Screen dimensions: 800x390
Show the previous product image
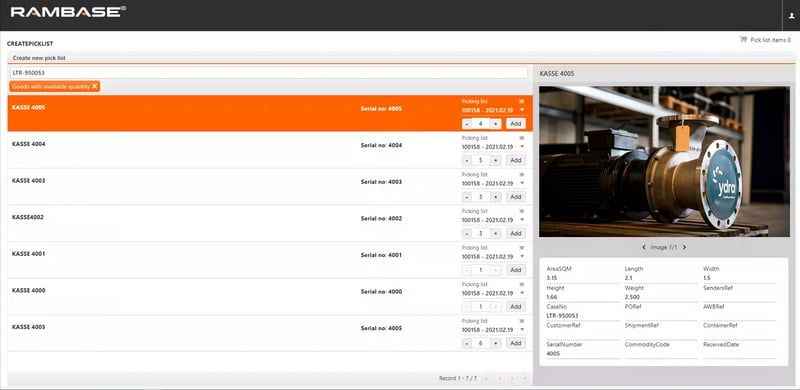point(644,247)
